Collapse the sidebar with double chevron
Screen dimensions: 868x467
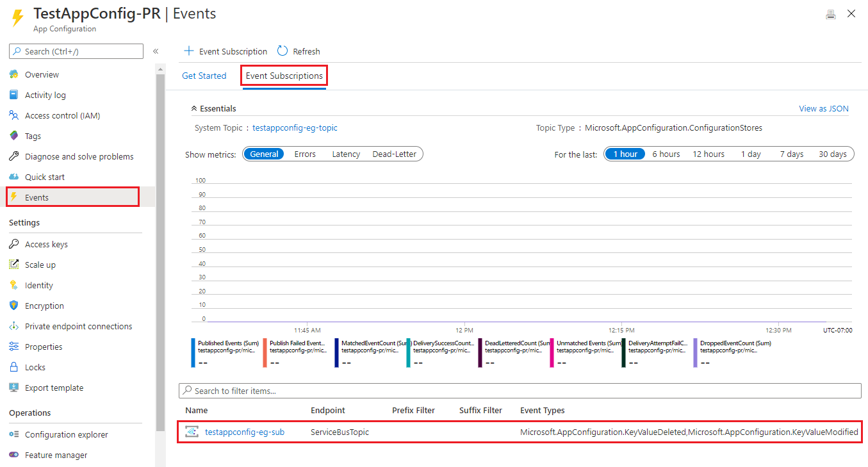click(155, 51)
